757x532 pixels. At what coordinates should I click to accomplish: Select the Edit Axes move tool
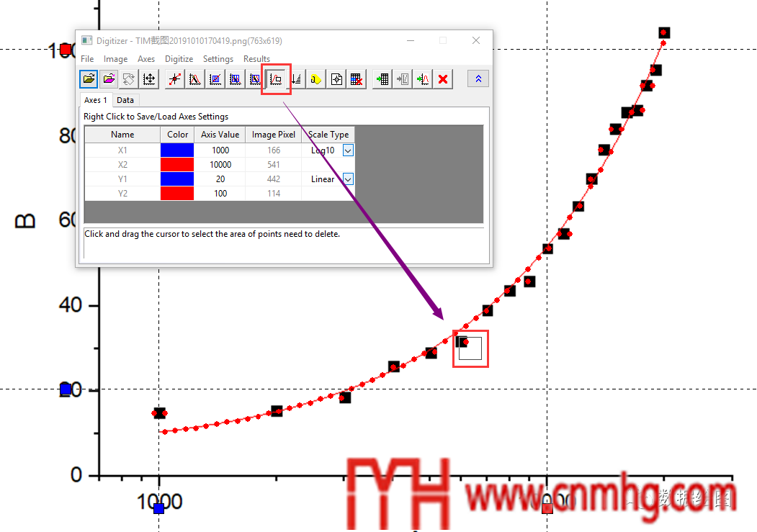[149, 79]
